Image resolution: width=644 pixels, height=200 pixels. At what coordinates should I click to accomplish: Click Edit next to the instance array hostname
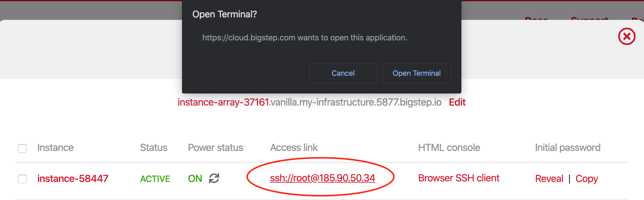click(x=457, y=102)
